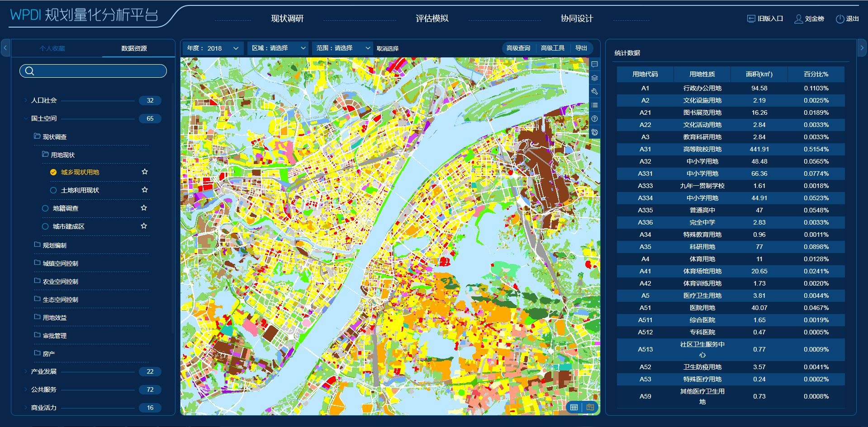Click the 导出 export button
This screenshot has width=868, height=427.
click(x=581, y=48)
